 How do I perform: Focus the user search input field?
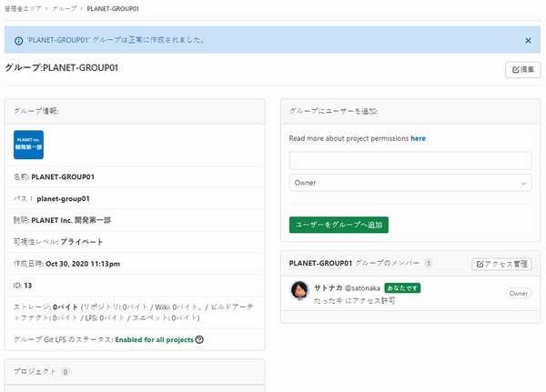click(x=410, y=160)
